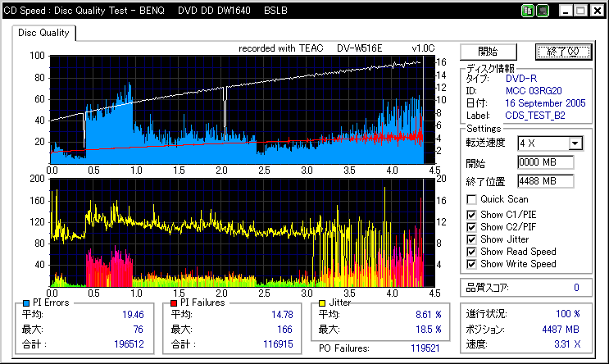The image size is (609, 364).
Task: Uncheck the Show Jitter checkbox
Action: point(471,239)
